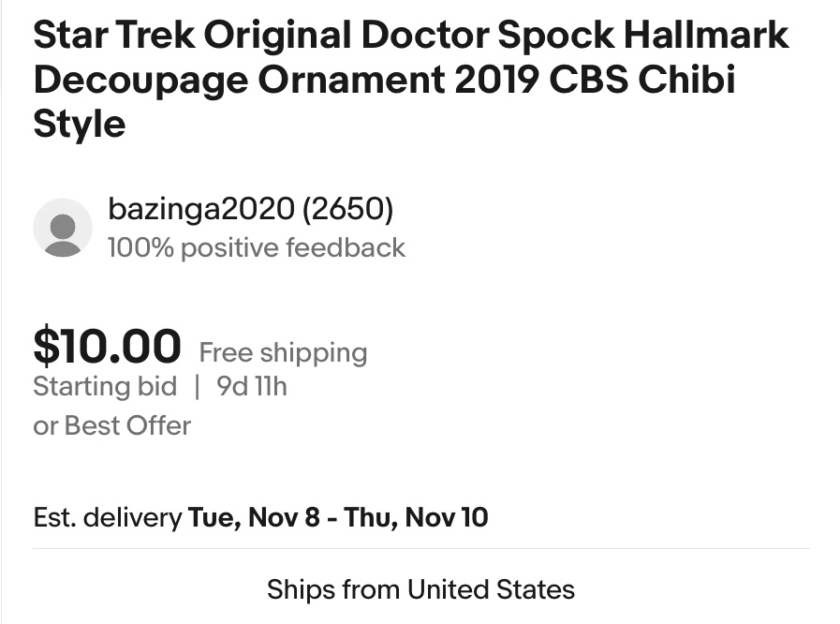This screenshot has width=840, height=624.
Task: Click the Free shipping label
Action: (283, 353)
